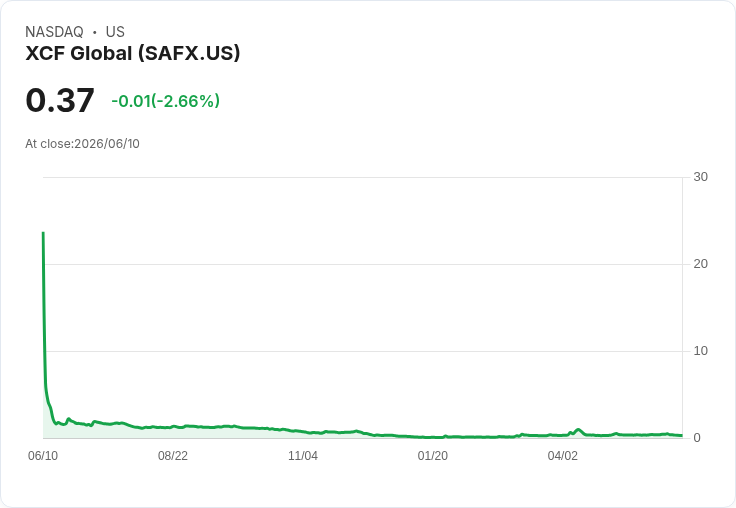The width and height of the screenshot is (736, 508).
Task: Click the 20 horizontal gridline
Action: coord(363,264)
